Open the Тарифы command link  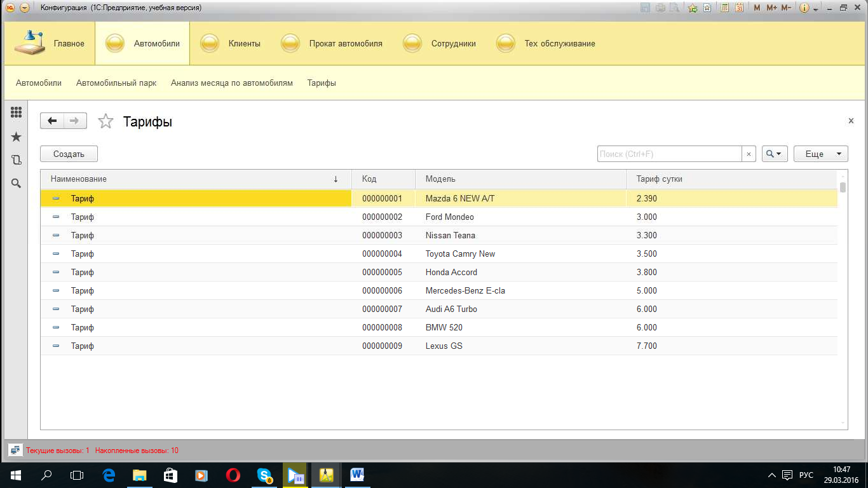click(322, 83)
